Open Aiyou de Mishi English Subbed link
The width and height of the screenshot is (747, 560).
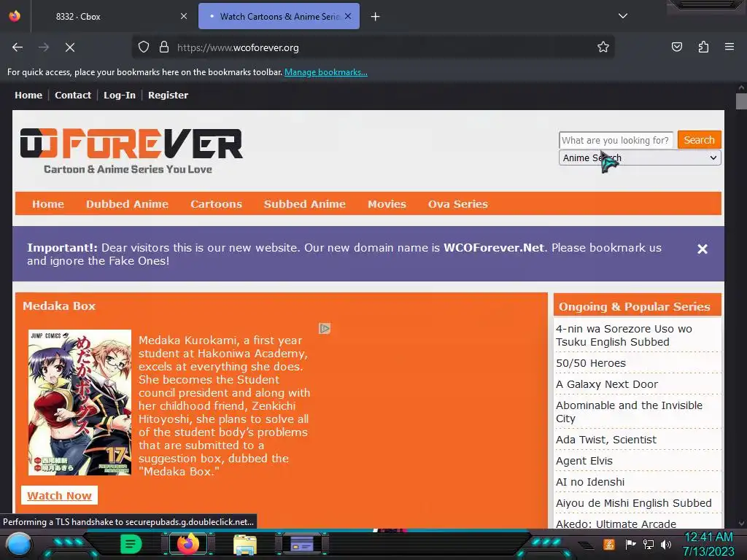pos(634,503)
